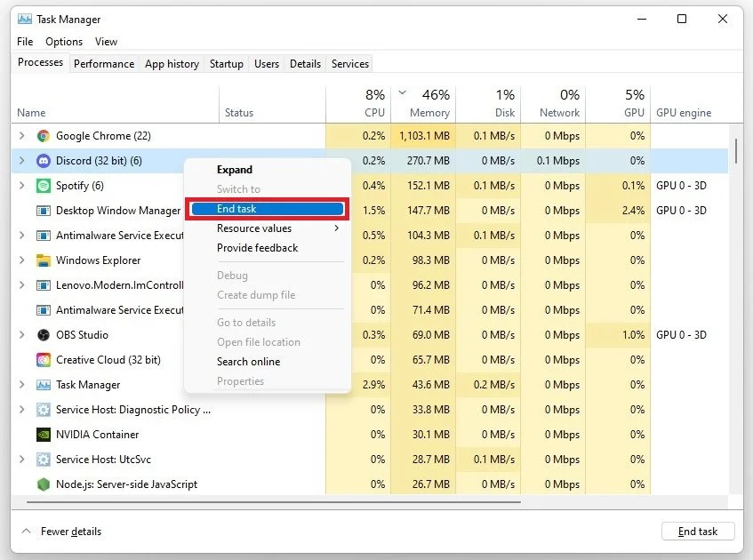753x560 pixels.
Task: Open the Resource values submenu arrow
Action: coord(337,228)
